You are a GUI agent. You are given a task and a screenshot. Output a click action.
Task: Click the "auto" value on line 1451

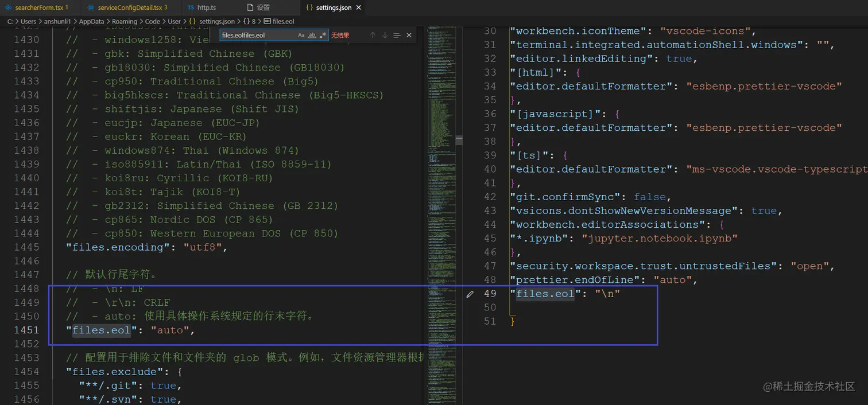click(x=169, y=330)
